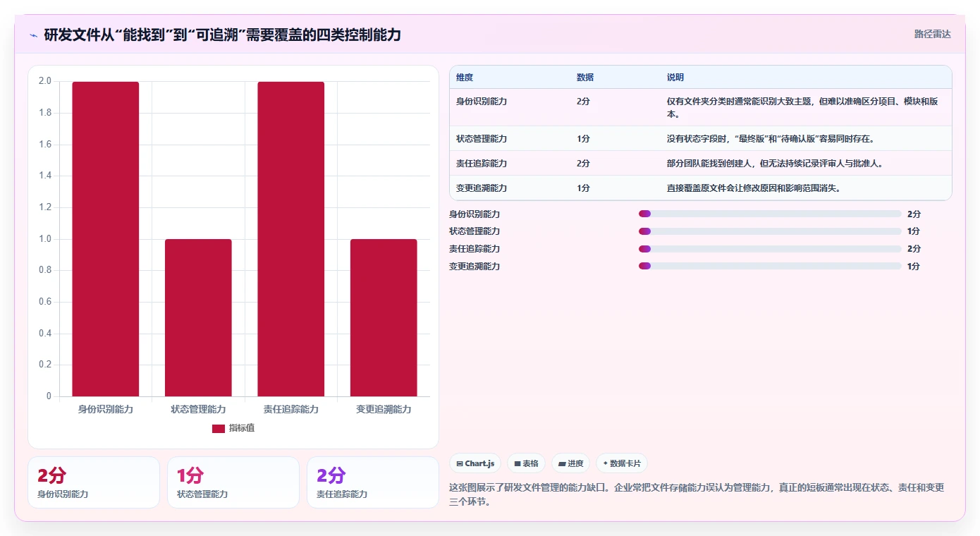
Task: Click the 责任追踪能力 progress bar
Action: tap(770, 249)
